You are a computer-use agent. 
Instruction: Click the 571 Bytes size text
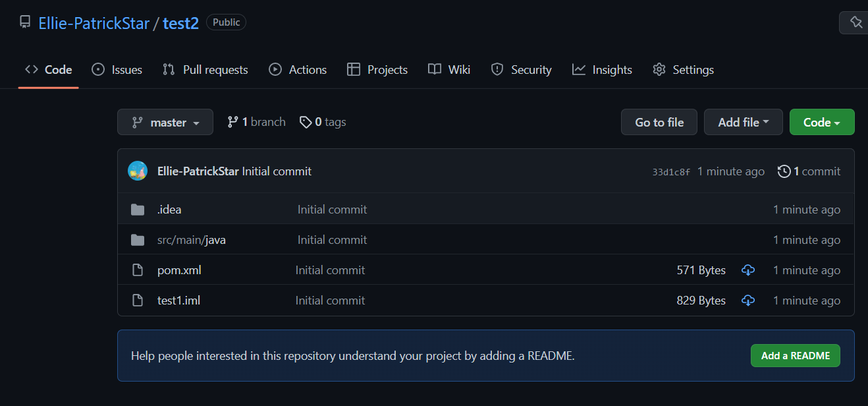tap(701, 270)
